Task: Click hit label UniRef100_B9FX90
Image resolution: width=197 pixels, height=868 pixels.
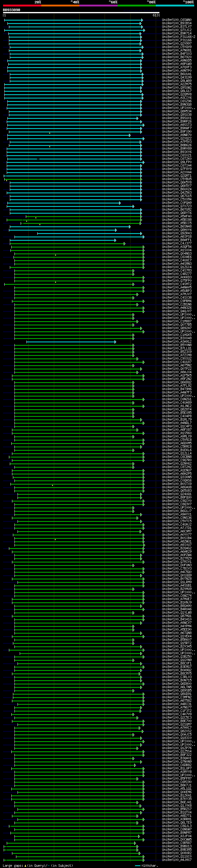Action: coord(177,132)
